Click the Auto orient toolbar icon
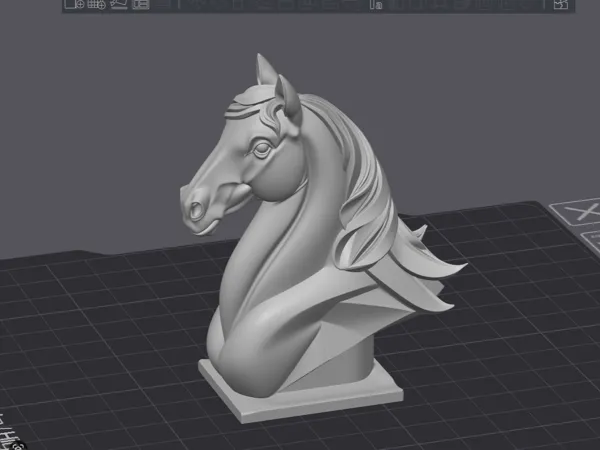The width and height of the screenshot is (600, 450). (119, 4)
